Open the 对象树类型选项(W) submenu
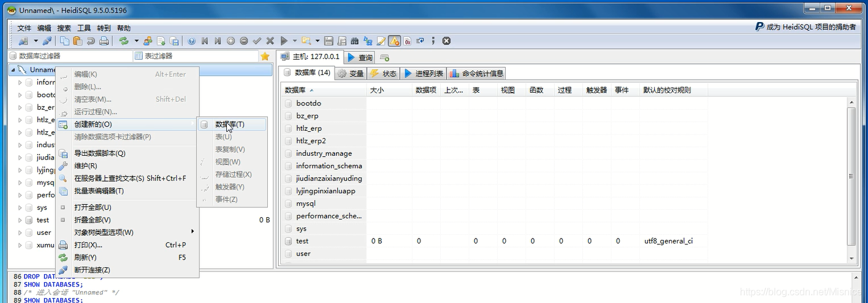Viewport: 868px width, 303px height. pyautogui.click(x=127, y=232)
